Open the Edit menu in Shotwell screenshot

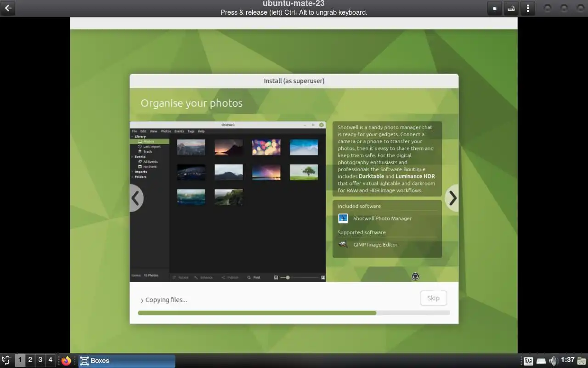(x=143, y=131)
